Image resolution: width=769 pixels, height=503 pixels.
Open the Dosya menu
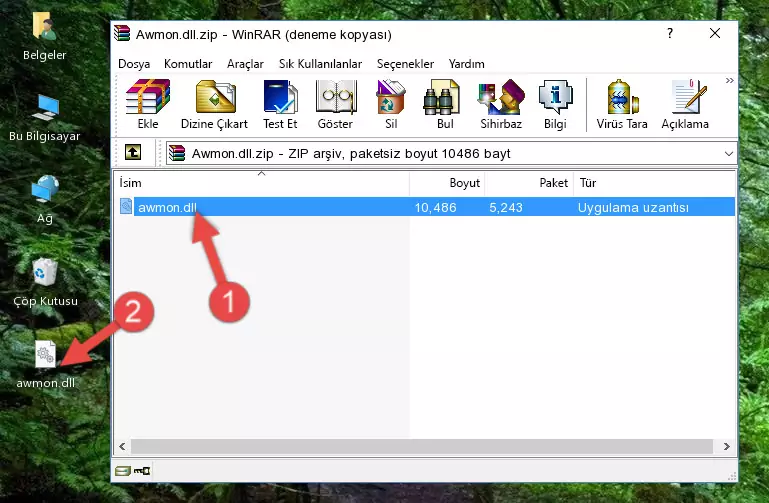134,64
